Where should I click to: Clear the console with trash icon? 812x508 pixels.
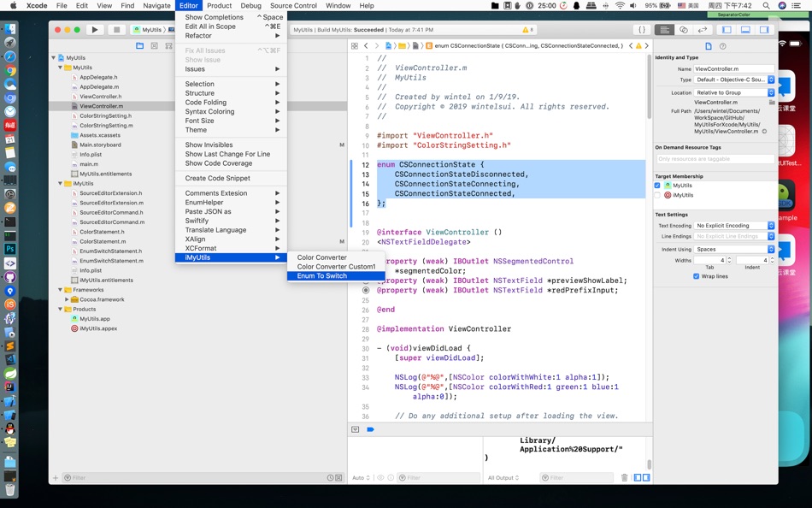[x=625, y=477]
